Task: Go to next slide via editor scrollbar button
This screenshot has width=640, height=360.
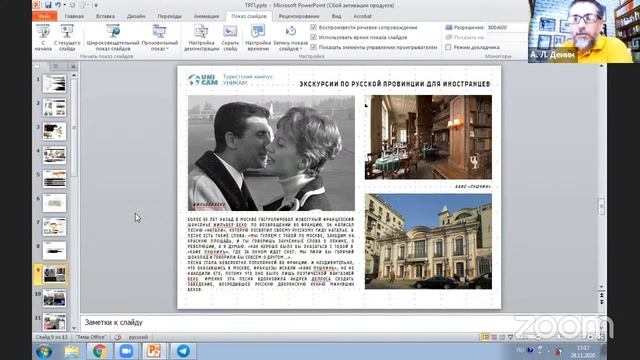Action: (601, 301)
